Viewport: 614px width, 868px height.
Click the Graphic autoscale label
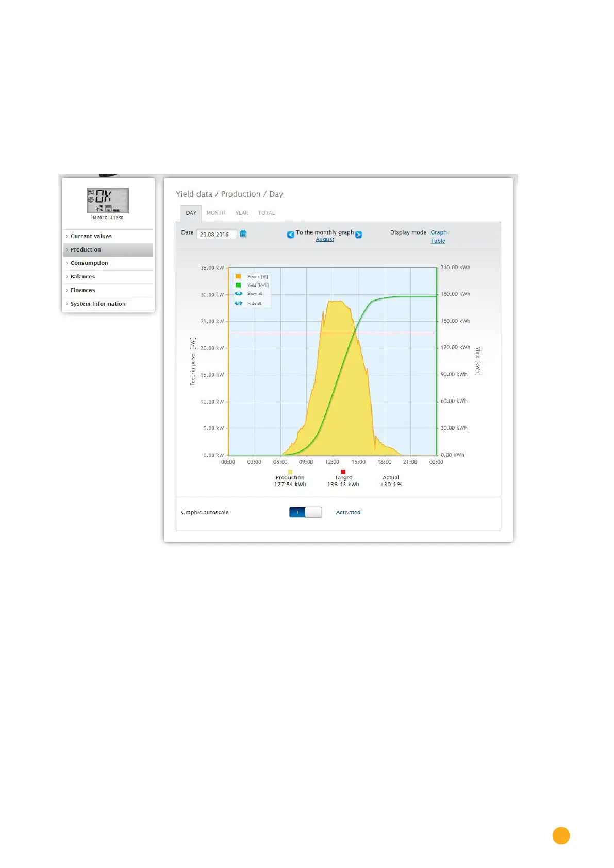click(x=205, y=512)
